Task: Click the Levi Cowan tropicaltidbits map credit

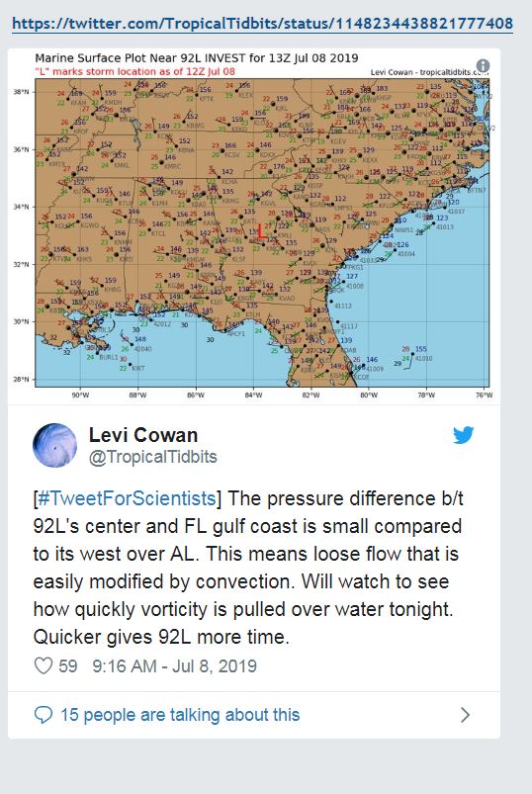Action: point(429,72)
